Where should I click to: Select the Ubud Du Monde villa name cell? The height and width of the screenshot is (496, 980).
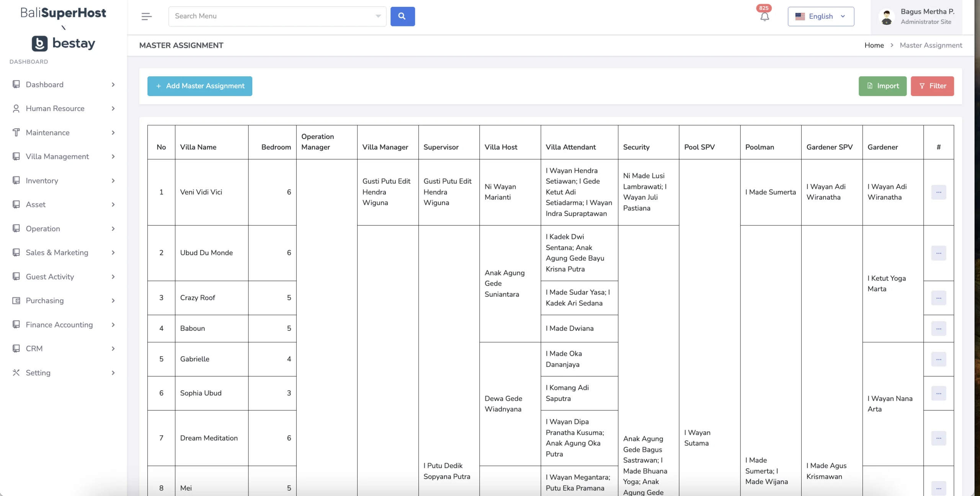[x=212, y=253]
